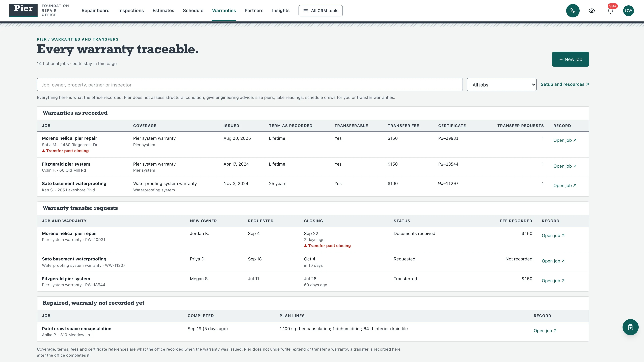Click certificate number PW-20931 in warranties table
644x362 pixels.
(448, 138)
